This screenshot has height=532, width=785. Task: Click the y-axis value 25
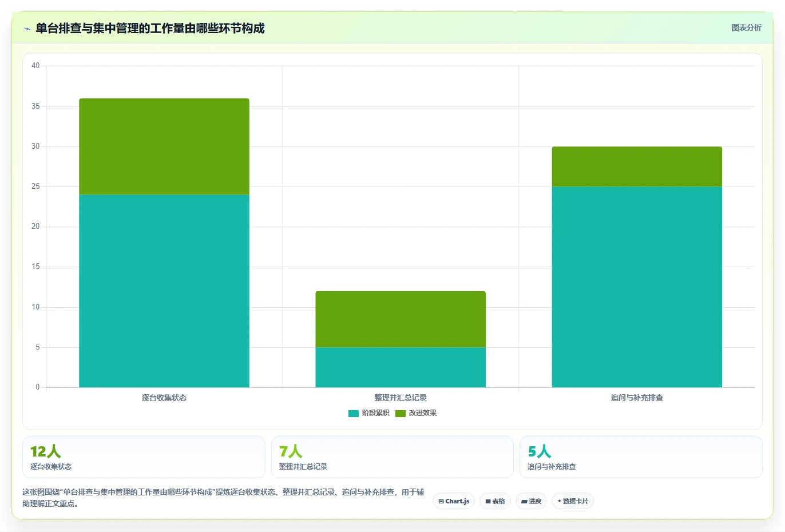[x=35, y=186]
